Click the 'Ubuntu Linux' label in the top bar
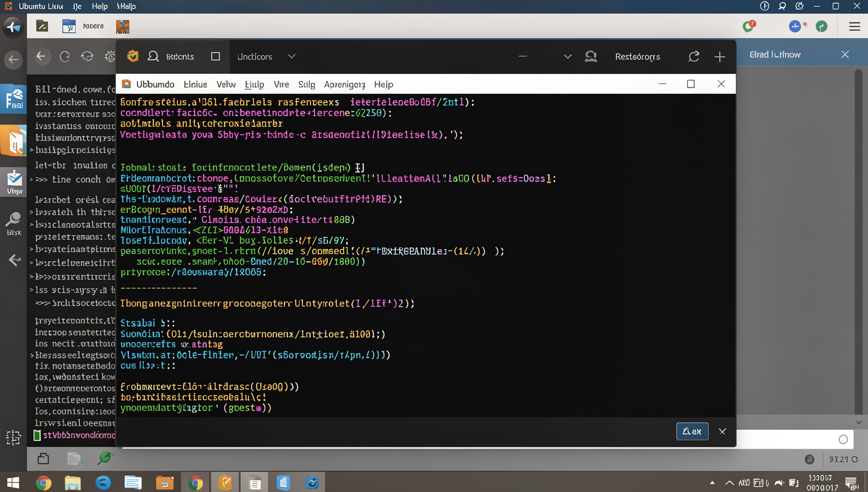 [41, 6]
